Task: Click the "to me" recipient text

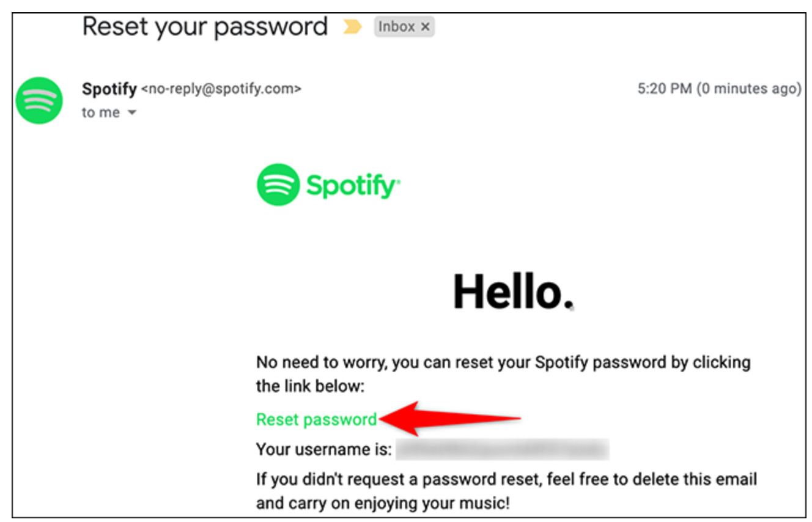Action: coord(100,113)
